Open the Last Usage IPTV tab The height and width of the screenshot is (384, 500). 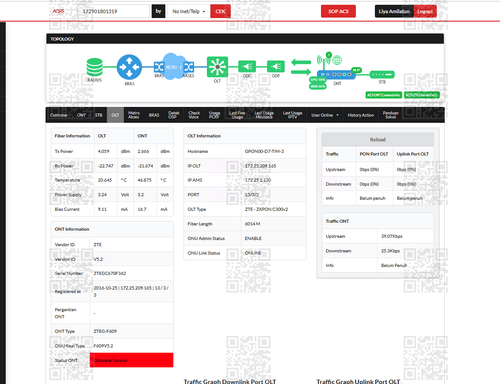[x=292, y=115]
